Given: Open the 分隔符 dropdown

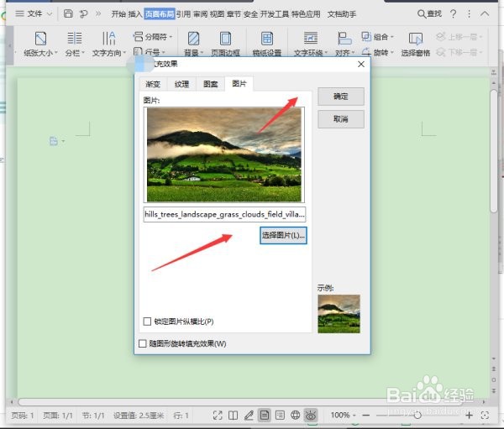Looking at the screenshot, I should tap(153, 37).
